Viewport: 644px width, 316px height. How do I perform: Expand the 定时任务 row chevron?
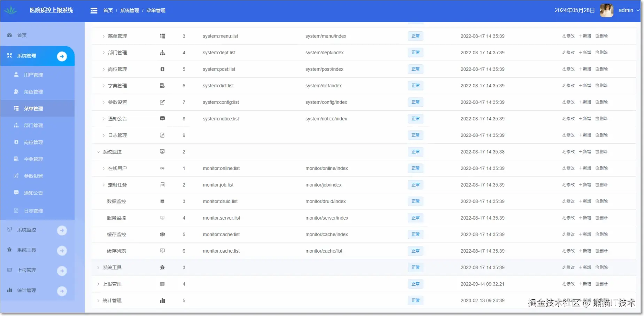103,185
